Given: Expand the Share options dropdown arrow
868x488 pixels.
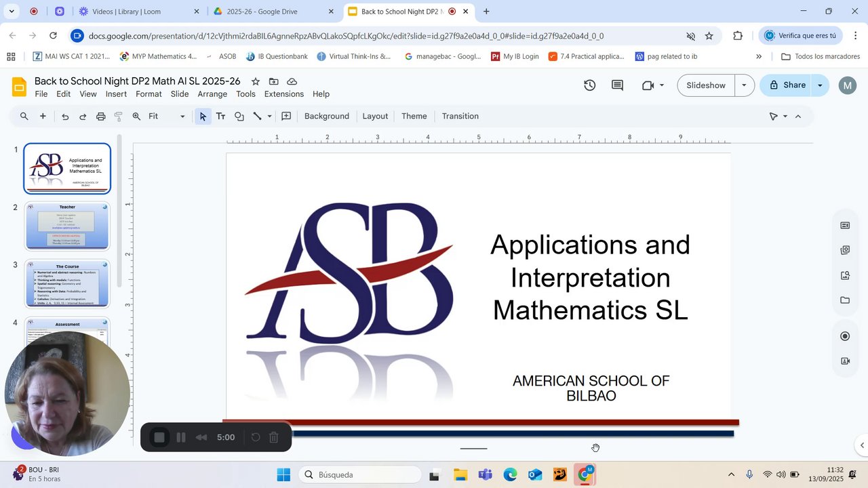Looking at the screenshot, I should pyautogui.click(x=820, y=85).
